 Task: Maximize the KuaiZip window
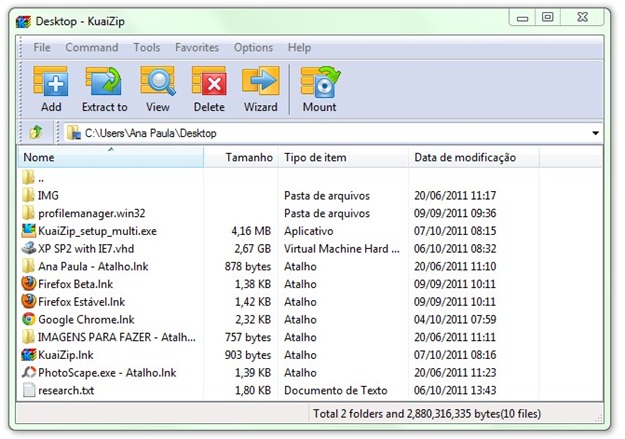548,17
